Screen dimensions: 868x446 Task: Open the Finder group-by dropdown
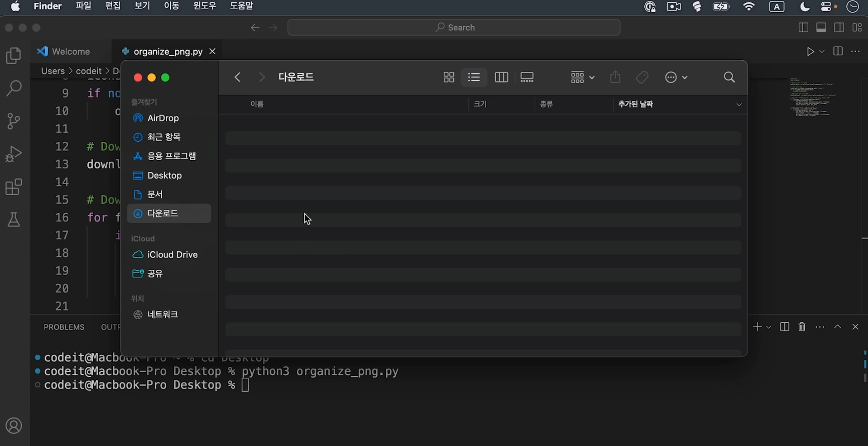(x=582, y=77)
